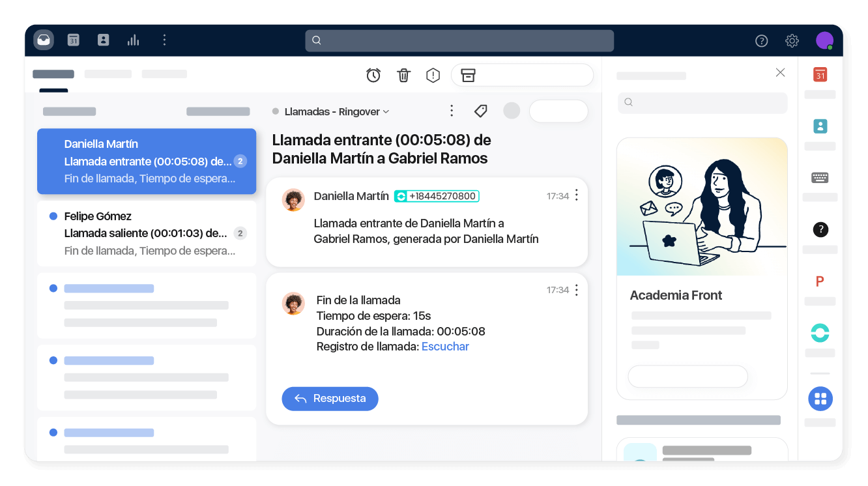The width and height of the screenshot is (868, 486).
Task: Open the Contacts icon in top navigation
Action: pyautogui.click(x=103, y=40)
